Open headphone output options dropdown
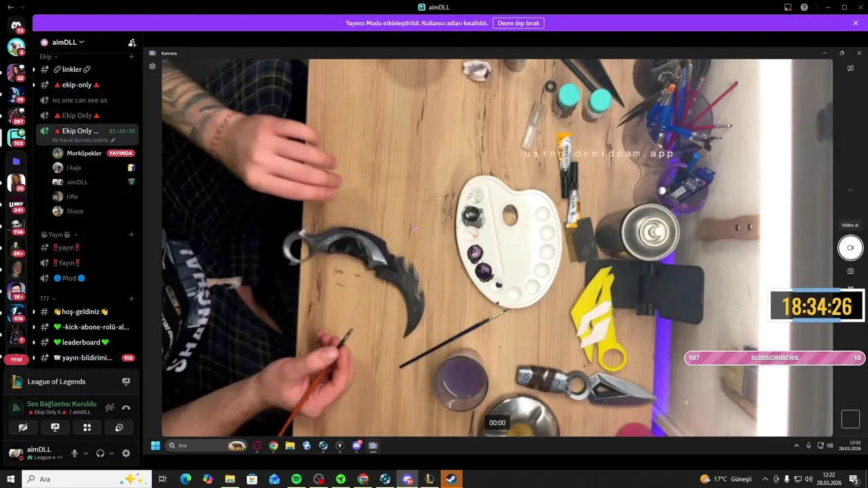This screenshot has height=488, width=868. click(111, 453)
